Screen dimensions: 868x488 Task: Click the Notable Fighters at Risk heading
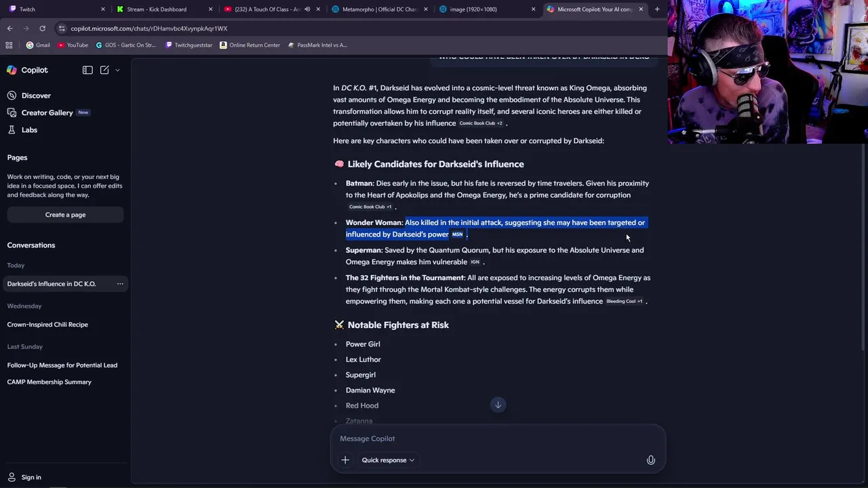click(x=398, y=325)
